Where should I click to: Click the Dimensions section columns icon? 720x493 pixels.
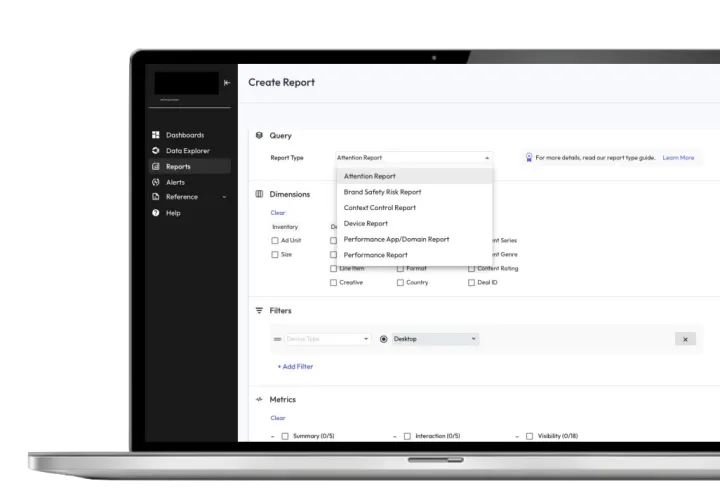(259, 194)
